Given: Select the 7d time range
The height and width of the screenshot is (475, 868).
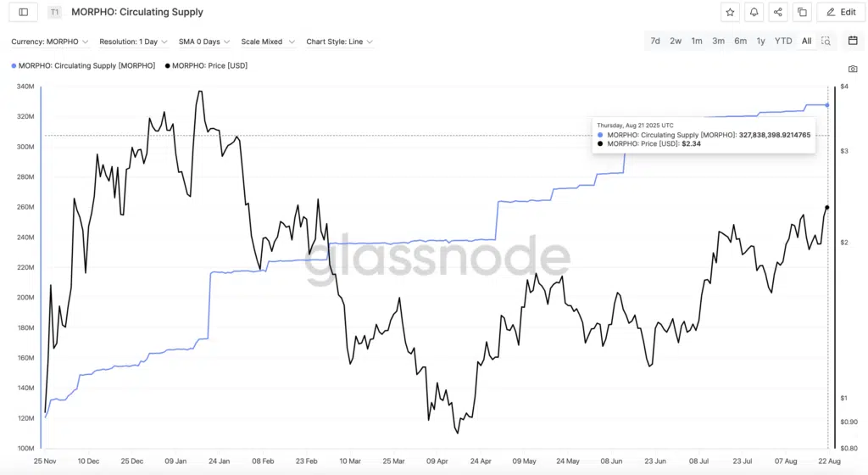Looking at the screenshot, I should coord(655,41).
